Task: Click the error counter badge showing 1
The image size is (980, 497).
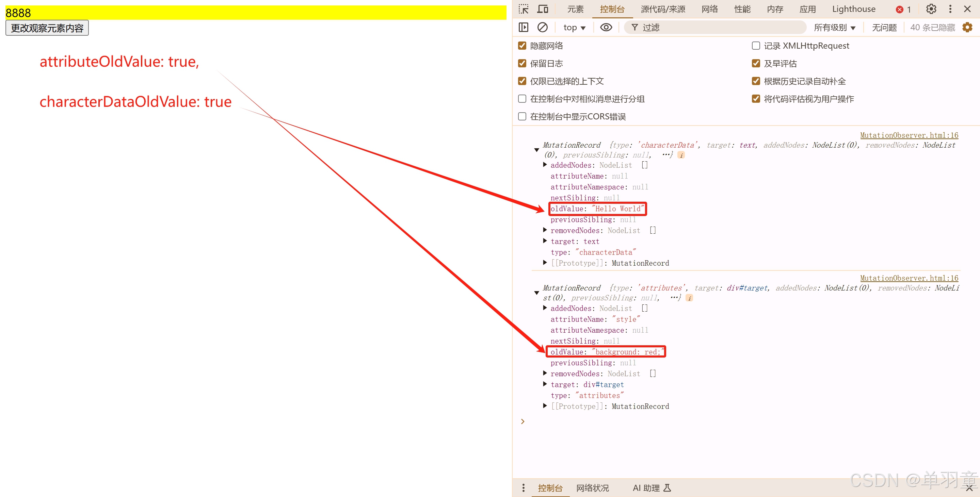Action: point(902,9)
